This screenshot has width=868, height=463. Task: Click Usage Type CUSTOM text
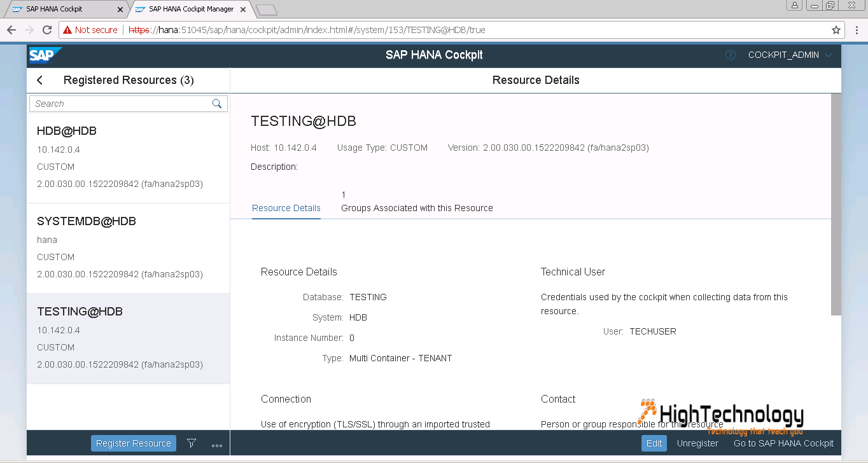[x=382, y=148]
